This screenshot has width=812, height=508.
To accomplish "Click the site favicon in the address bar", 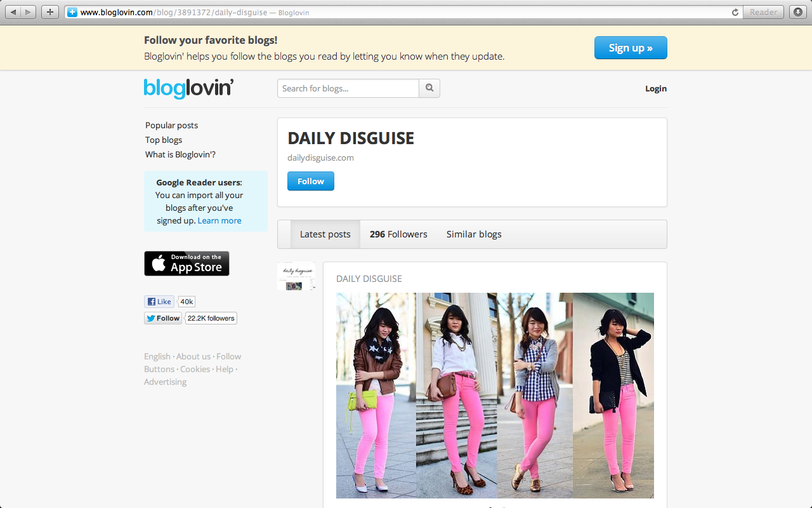I will click(x=72, y=12).
